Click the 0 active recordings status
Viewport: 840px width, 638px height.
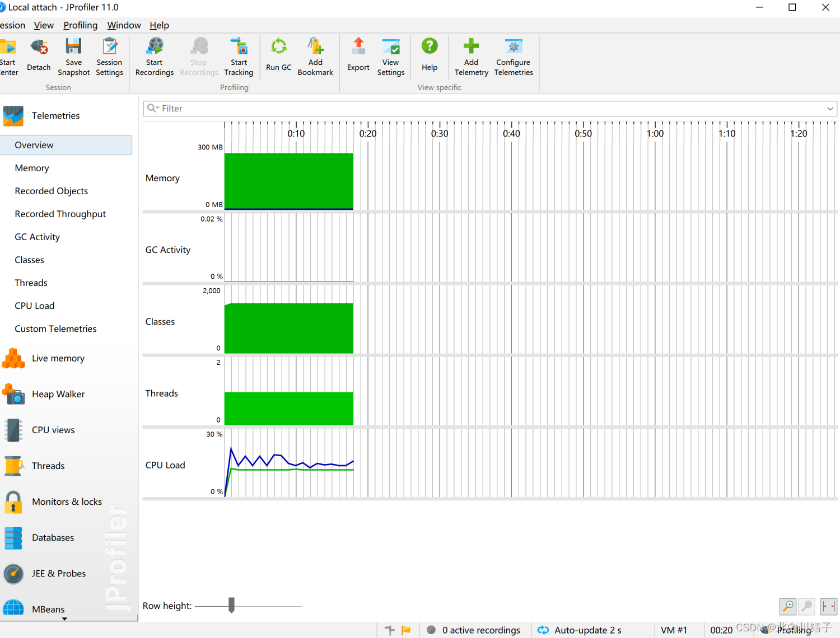[x=474, y=630]
